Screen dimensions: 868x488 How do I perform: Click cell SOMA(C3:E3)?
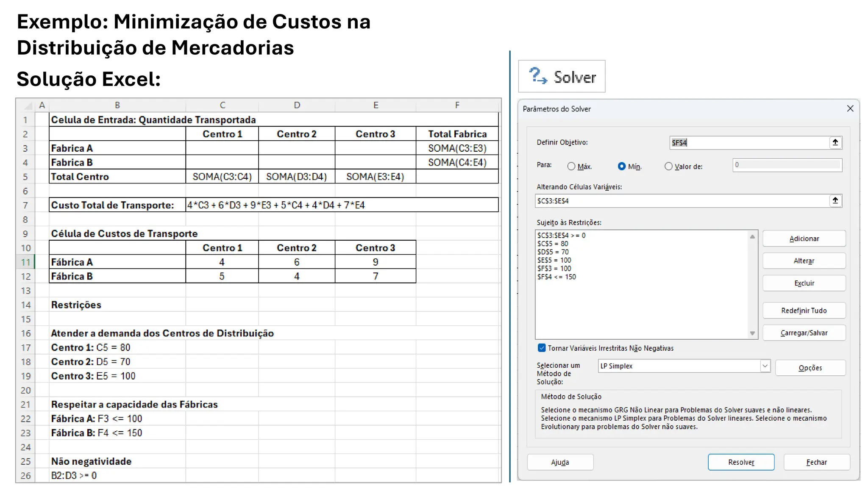pyautogui.click(x=457, y=148)
